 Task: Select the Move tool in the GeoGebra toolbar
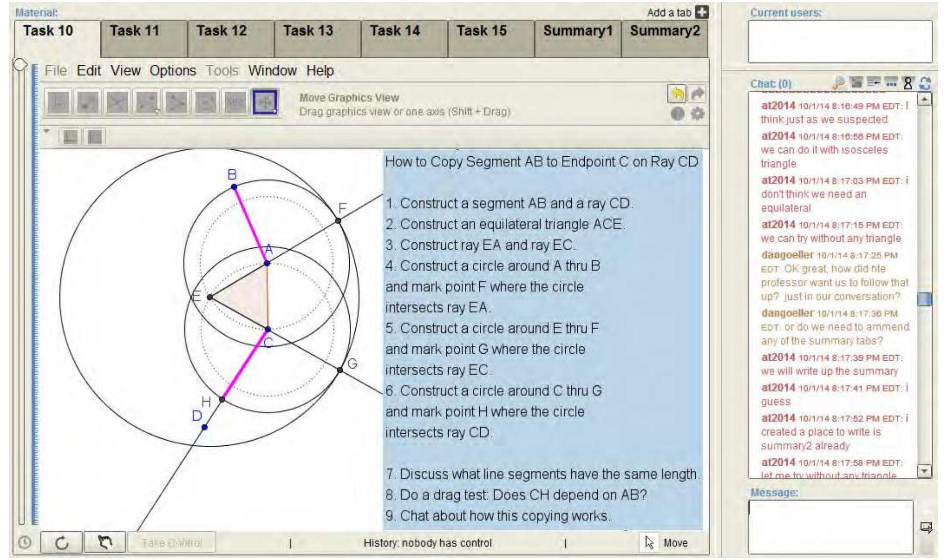pos(57,101)
